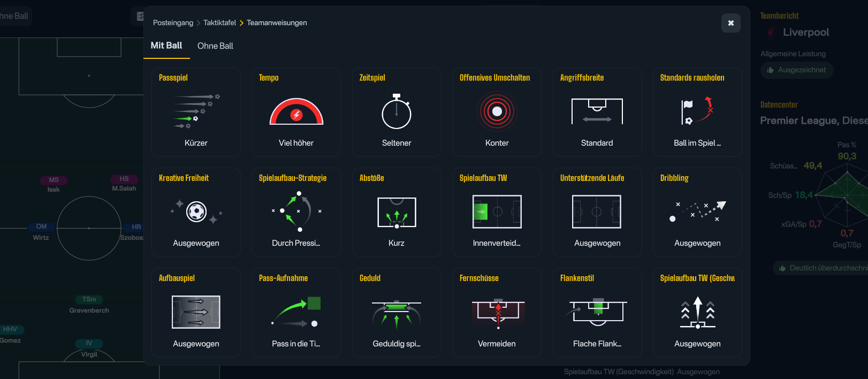Viewport: 868px width, 379px height.
Task: Select the Mit Ball tab
Action: tap(166, 46)
